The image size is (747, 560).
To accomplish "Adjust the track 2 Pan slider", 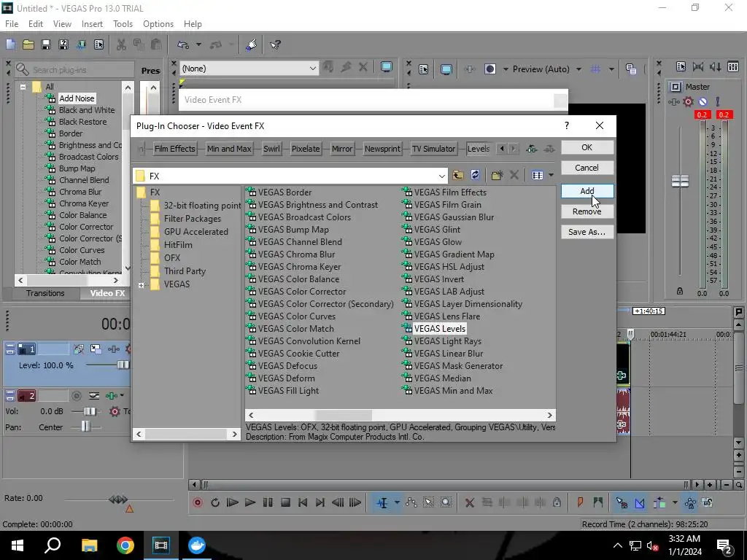I will point(85,426).
